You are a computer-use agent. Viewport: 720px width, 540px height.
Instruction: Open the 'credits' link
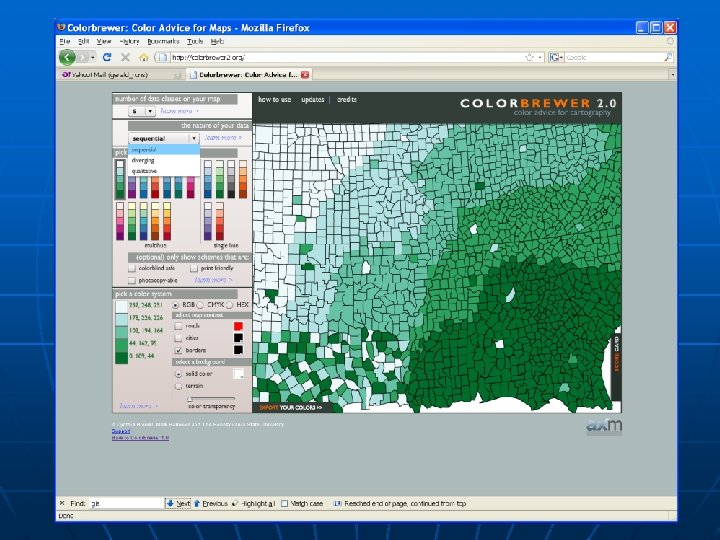pyautogui.click(x=347, y=99)
